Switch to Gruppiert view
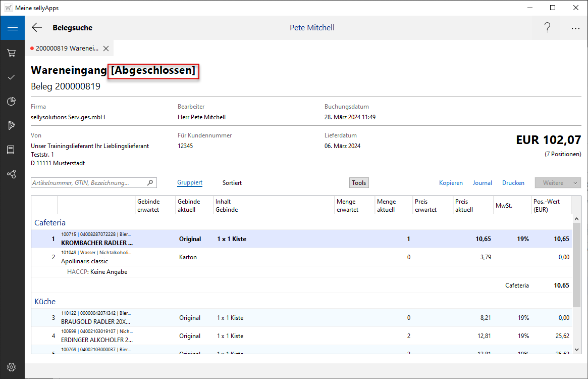 click(x=190, y=182)
